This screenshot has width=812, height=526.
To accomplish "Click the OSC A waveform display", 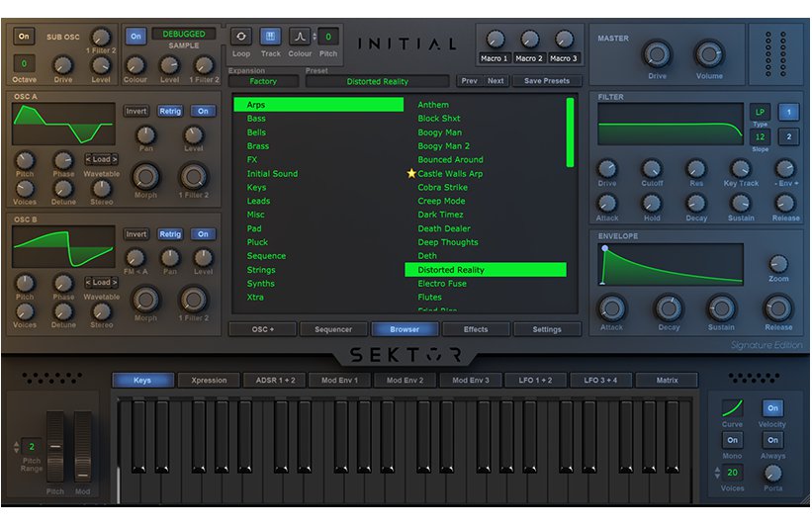I will pyautogui.click(x=63, y=125).
